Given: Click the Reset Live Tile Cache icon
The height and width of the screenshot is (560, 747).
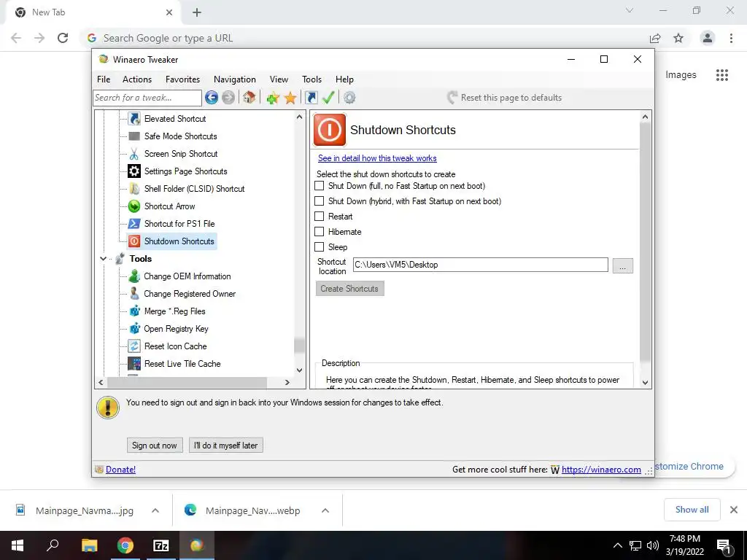Looking at the screenshot, I should [x=134, y=364].
